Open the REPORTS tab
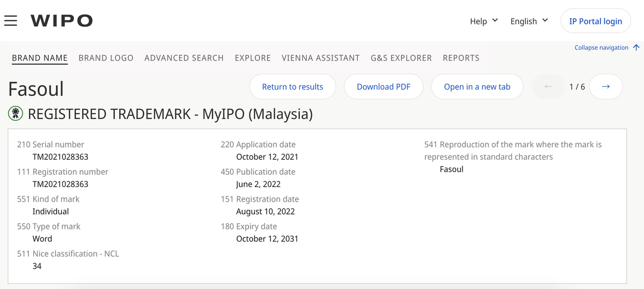The image size is (644, 289). (461, 58)
